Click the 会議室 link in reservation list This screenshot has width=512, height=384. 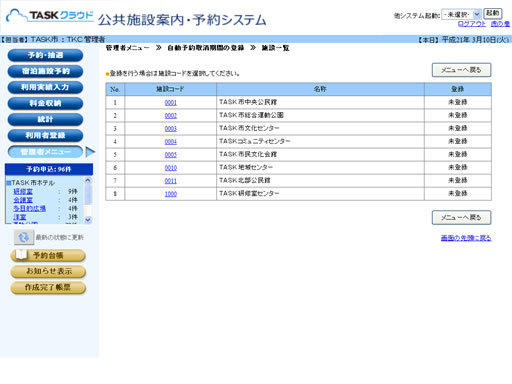(23, 200)
